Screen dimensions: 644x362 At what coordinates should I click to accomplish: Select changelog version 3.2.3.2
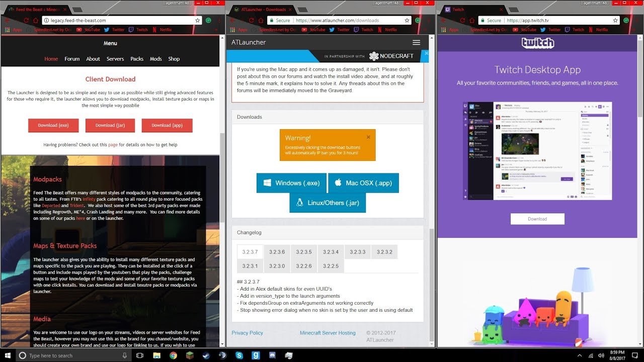click(x=384, y=252)
